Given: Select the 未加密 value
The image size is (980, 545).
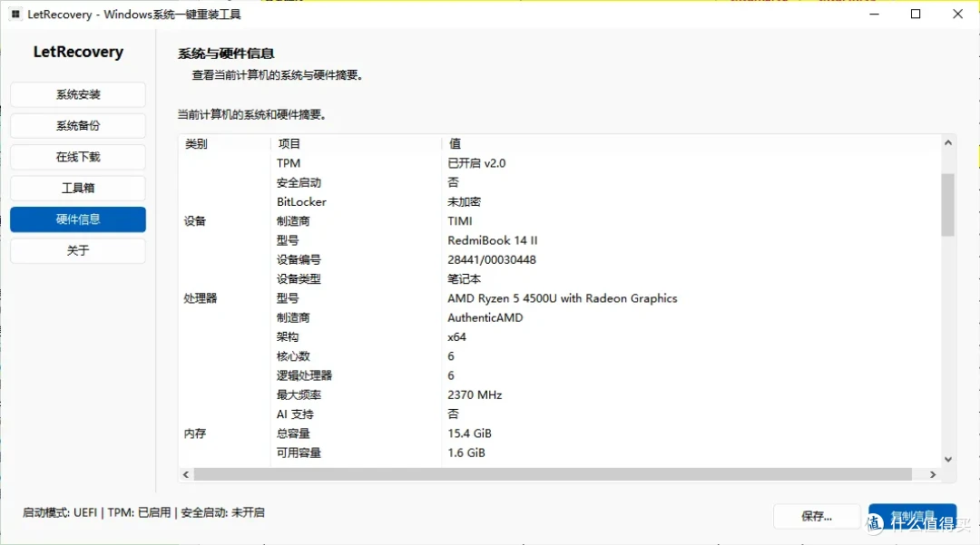Looking at the screenshot, I should tap(465, 201).
